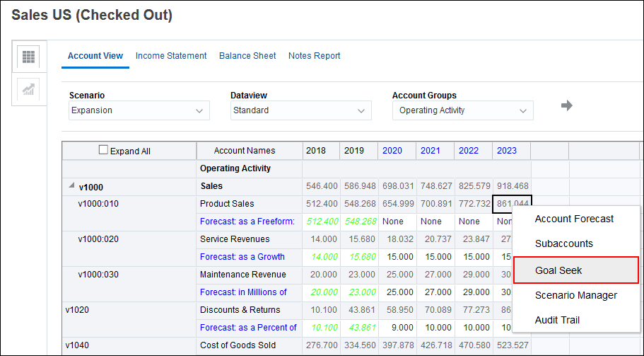The width and height of the screenshot is (644, 356).
Task: Select Subaccounts in the context menu
Action: (563, 243)
